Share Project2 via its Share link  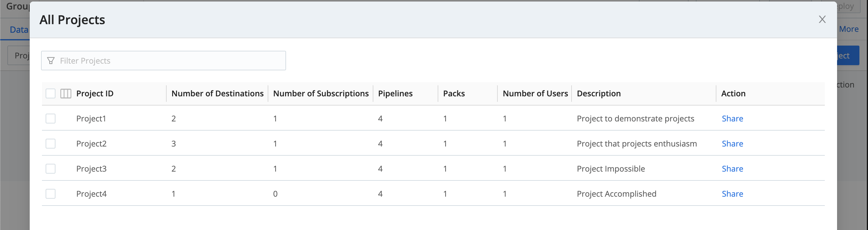click(x=732, y=143)
